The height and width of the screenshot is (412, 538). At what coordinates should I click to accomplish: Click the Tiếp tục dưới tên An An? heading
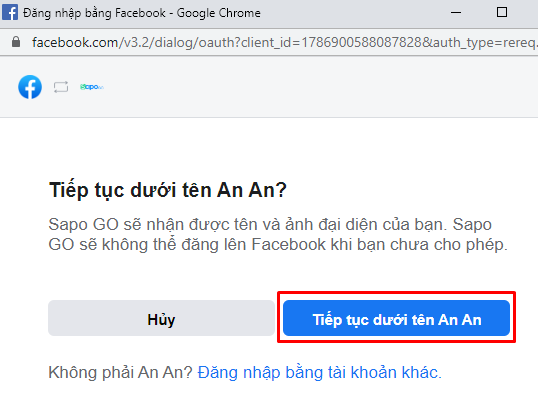[x=168, y=190]
